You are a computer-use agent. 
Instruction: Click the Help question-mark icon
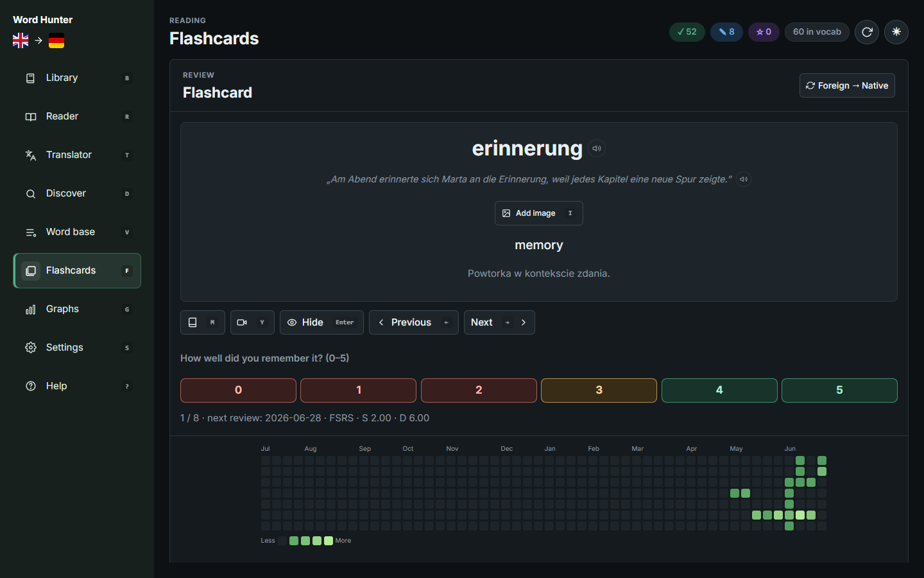coord(30,386)
